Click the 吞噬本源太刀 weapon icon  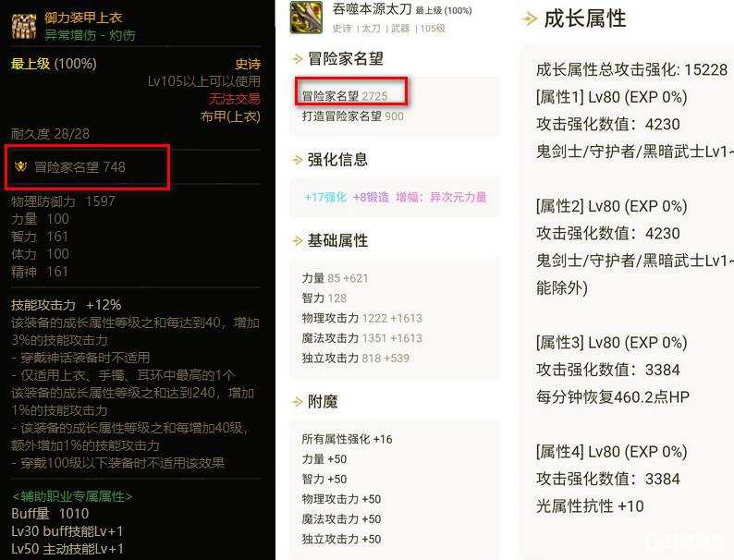click(x=306, y=18)
